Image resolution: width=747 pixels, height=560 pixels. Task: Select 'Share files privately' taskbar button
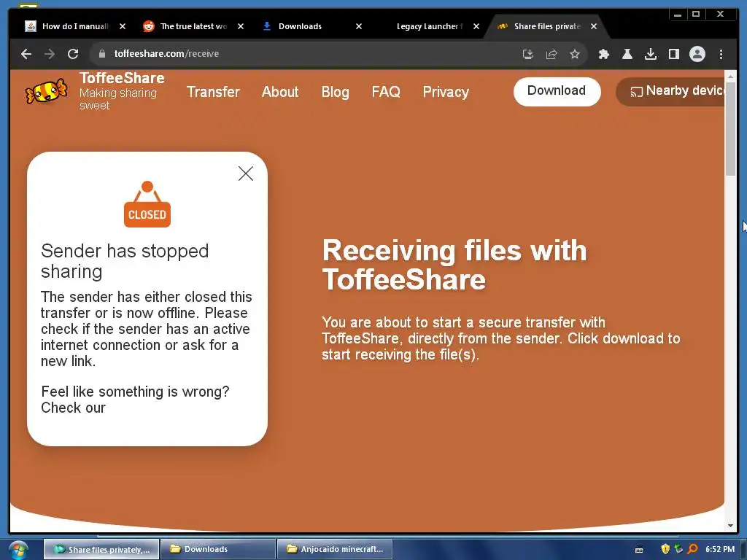click(x=101, y=549)
